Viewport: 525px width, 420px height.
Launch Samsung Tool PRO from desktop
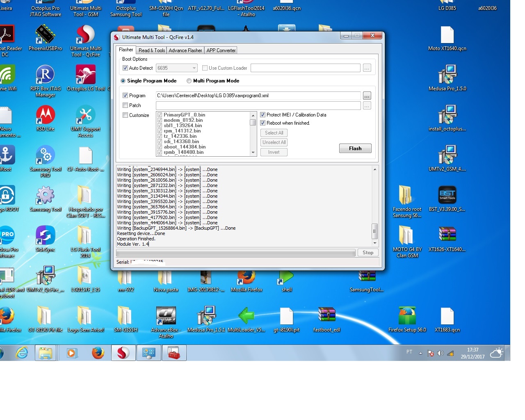[x=45, y=161]
